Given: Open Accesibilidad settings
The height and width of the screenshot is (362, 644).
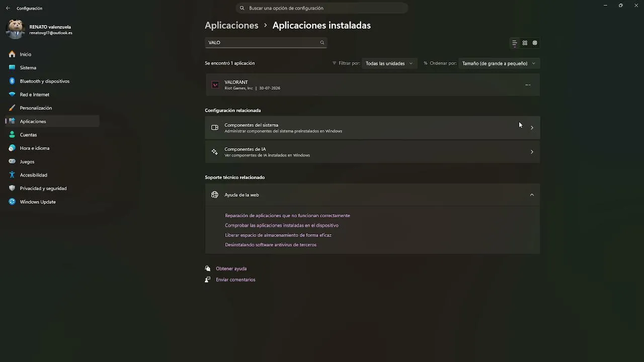Looking at the screenshot, I should click(x=52, y=175).
